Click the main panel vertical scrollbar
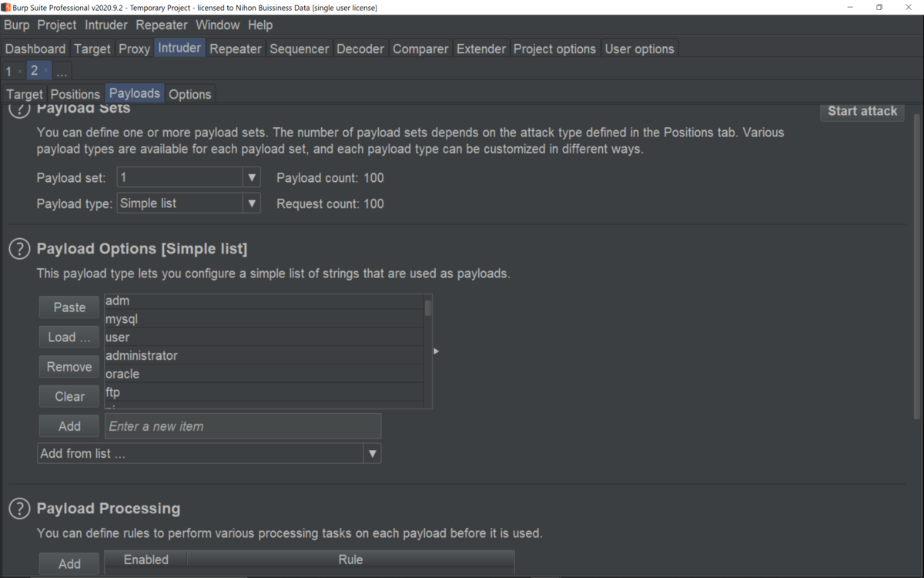924x578 pixels. click(916, 266)
